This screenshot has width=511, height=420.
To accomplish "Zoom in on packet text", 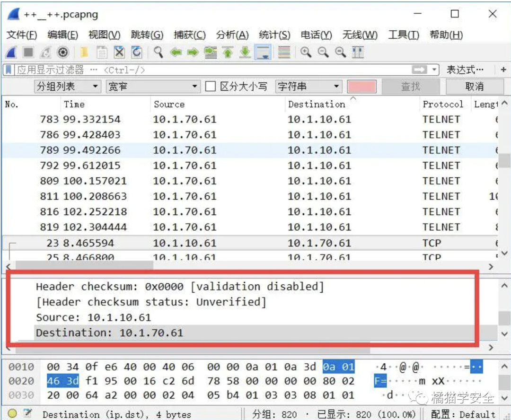I will click(x=306, y=52).
